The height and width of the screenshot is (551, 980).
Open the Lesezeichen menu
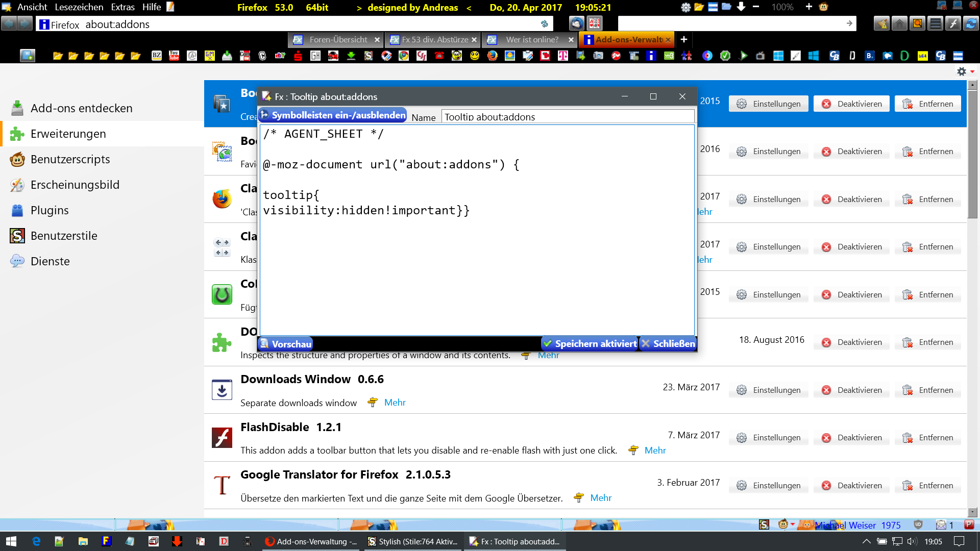point(79,7)
